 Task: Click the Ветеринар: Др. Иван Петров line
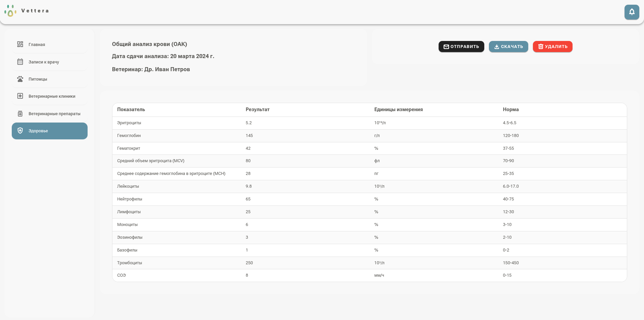(x=151, y=70)
